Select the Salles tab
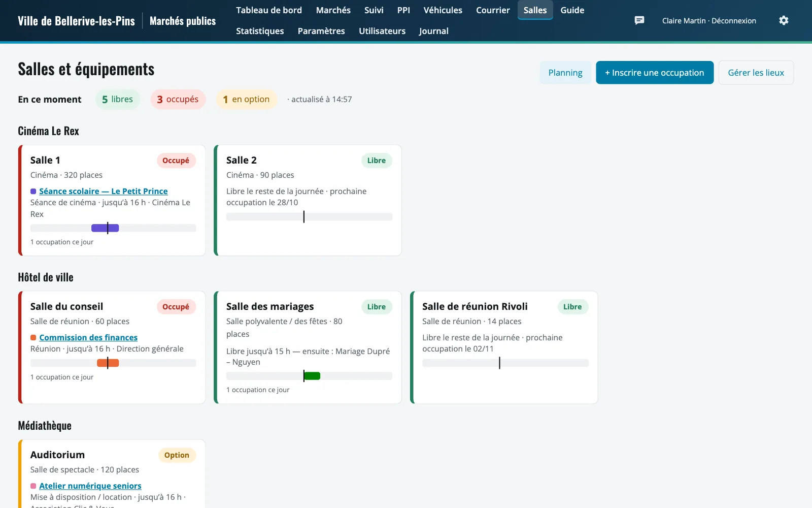Image resolution: width=812 pixels, height=508 pixels. click(x=535, y=10)
